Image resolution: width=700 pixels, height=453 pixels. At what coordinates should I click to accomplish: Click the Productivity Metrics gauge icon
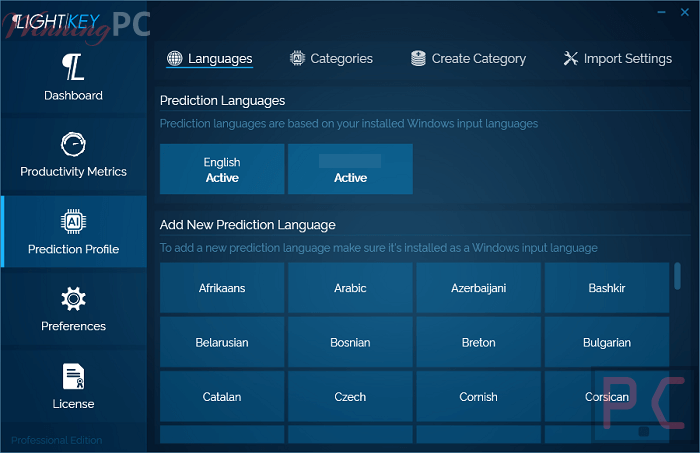click(x=73, y=144)
